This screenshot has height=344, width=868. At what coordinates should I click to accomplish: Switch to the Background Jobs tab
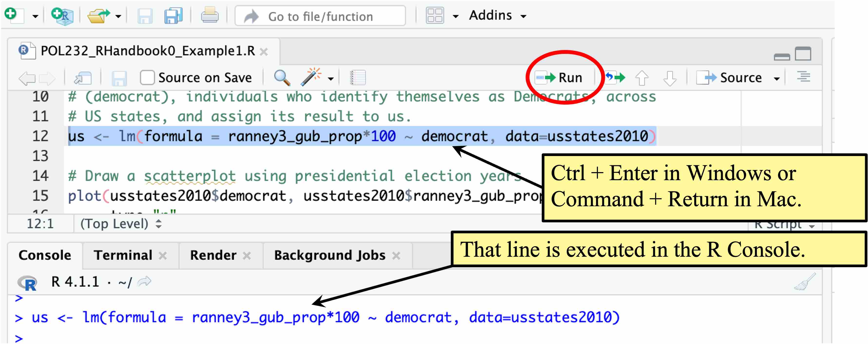330,255
